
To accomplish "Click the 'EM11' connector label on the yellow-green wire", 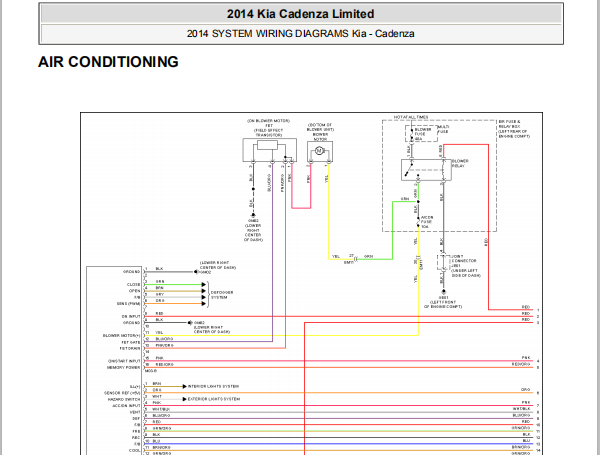I will tap(349, 263).
